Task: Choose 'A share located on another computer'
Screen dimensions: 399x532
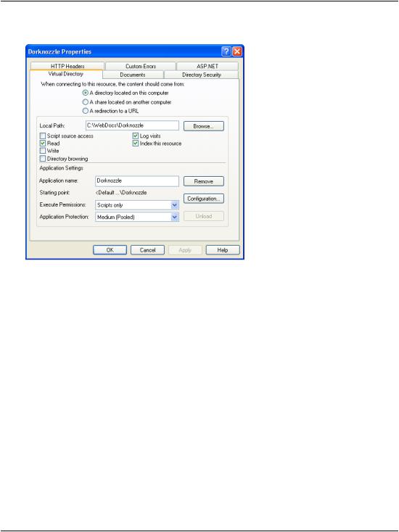Action: pos(127,101)
